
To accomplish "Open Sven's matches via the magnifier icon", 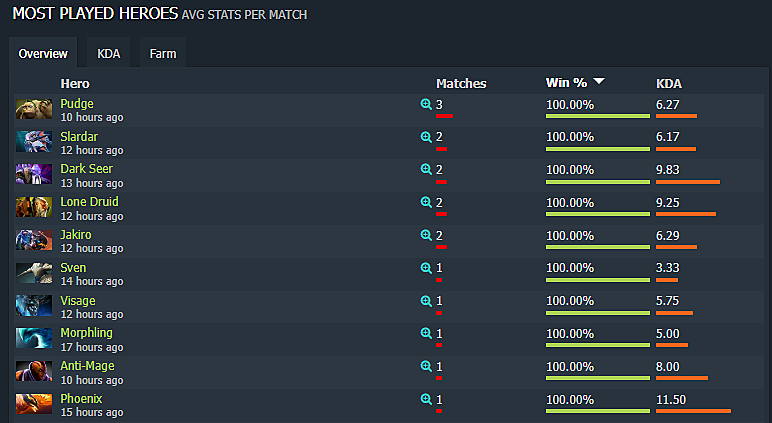I will point(426,267).
